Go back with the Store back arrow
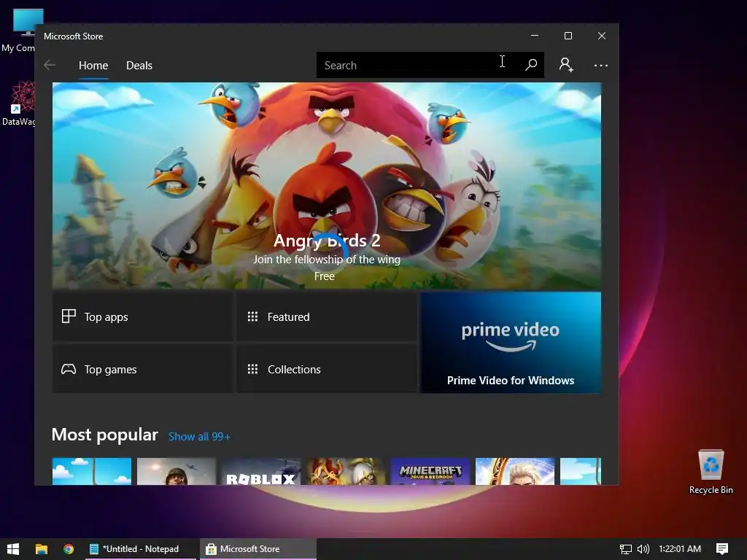 (x=50, y=65)
